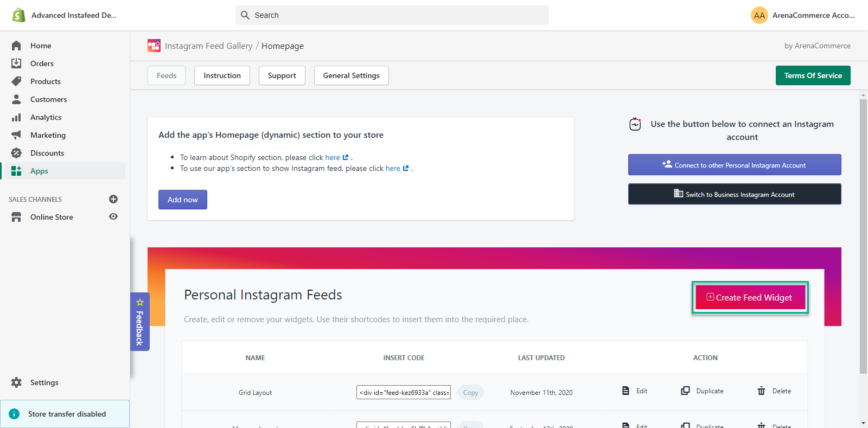Open Analytics from the sidebar

point(46,117)
